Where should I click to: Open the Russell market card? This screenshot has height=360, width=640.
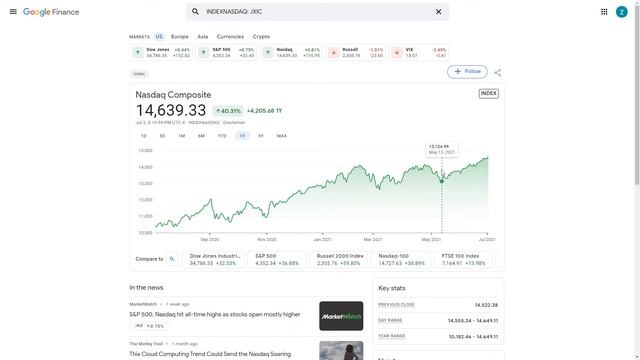click(x=356, y=53)
